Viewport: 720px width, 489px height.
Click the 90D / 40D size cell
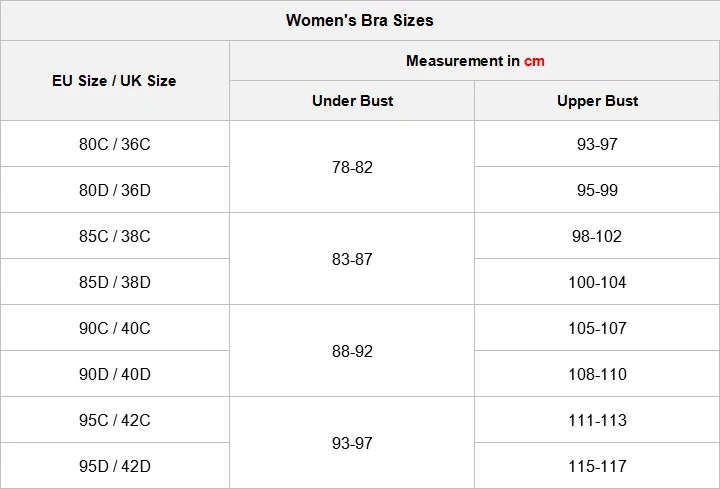tap(114, 374)
